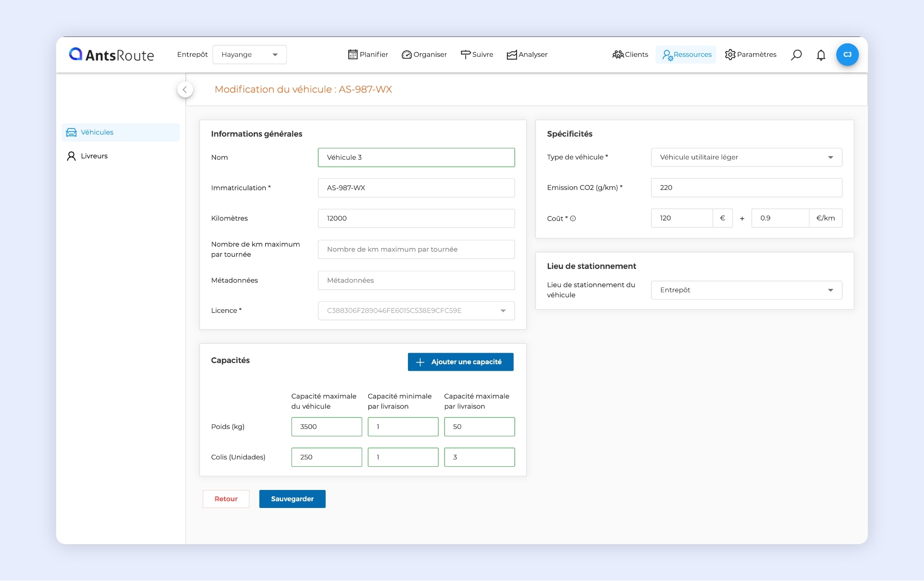Open the Organiser menu item
This screenshot has width=924, height=581.
[x=424, y=55]
